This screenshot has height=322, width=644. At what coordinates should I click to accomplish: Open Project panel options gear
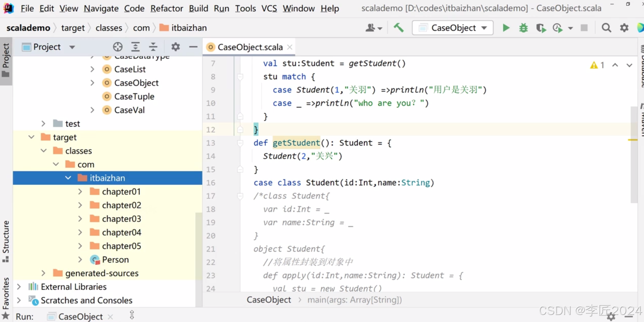point(176,47)
